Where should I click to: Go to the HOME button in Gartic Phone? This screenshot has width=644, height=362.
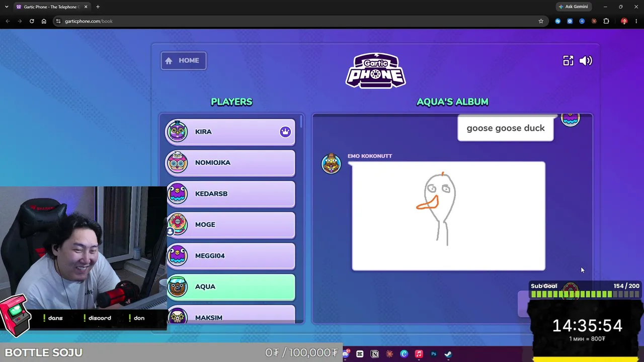(x=183, y=61)
